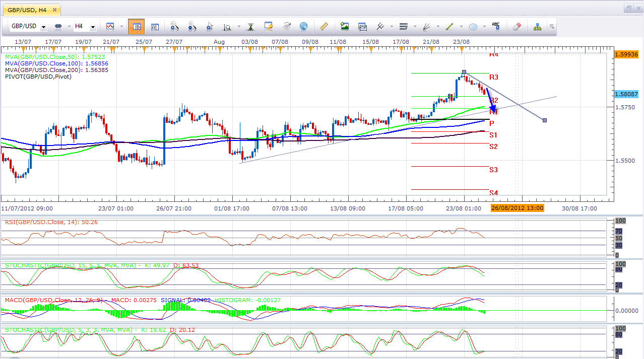Click the second display mode icon
644x359 pixels.
tap(155, 27)
